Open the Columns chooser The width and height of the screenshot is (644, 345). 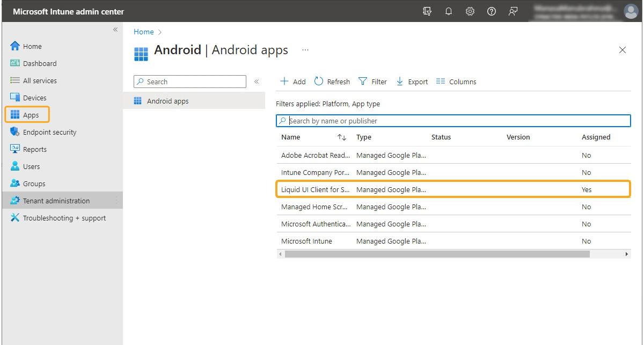point(456,82)
